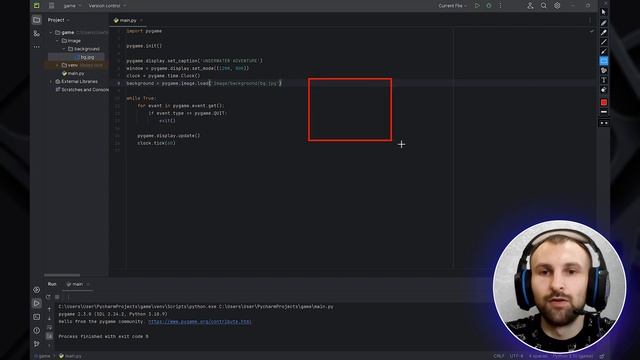Stop the process in Run panel
Image resolution: width=640 pixels, height=360 pixels.
tap(57, 297)
